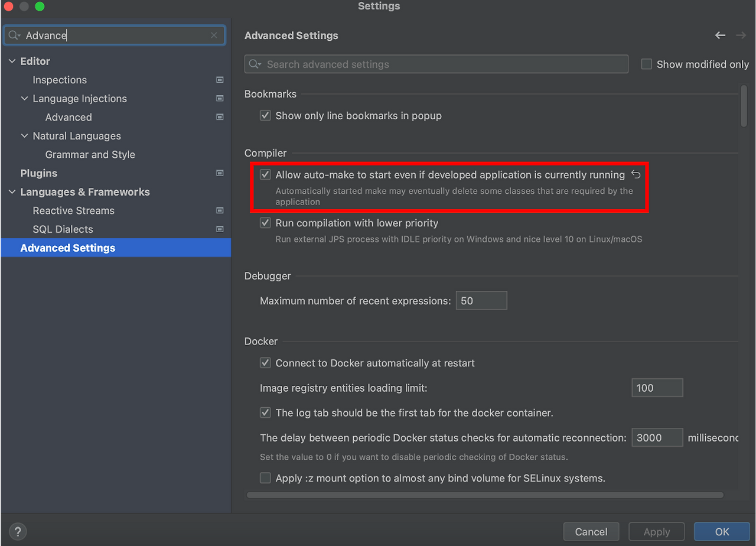Open the Plugins settings page
Viewport: 756px width, 546px height.
pos(38,173)
